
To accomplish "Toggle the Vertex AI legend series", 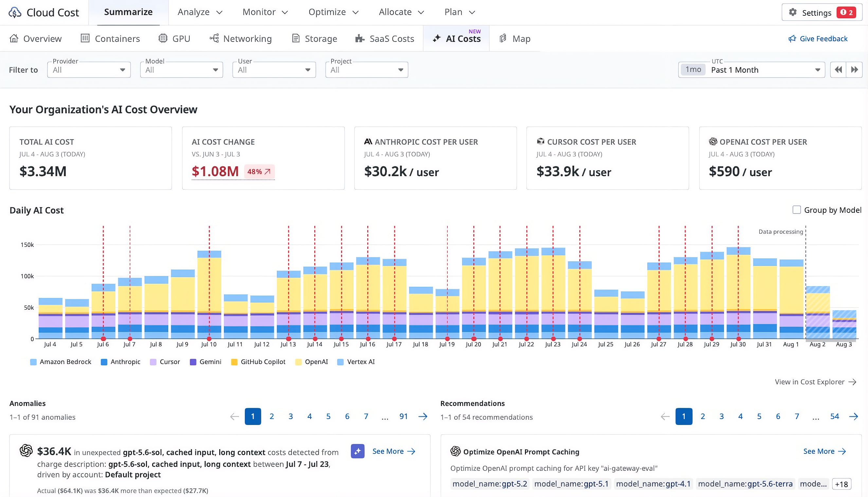I will click(x=356, y=362).
